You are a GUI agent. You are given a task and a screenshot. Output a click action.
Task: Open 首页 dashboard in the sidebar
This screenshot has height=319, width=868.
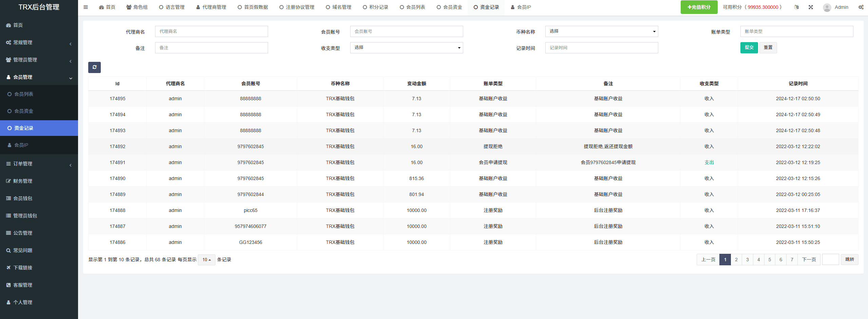pos(39,25)
